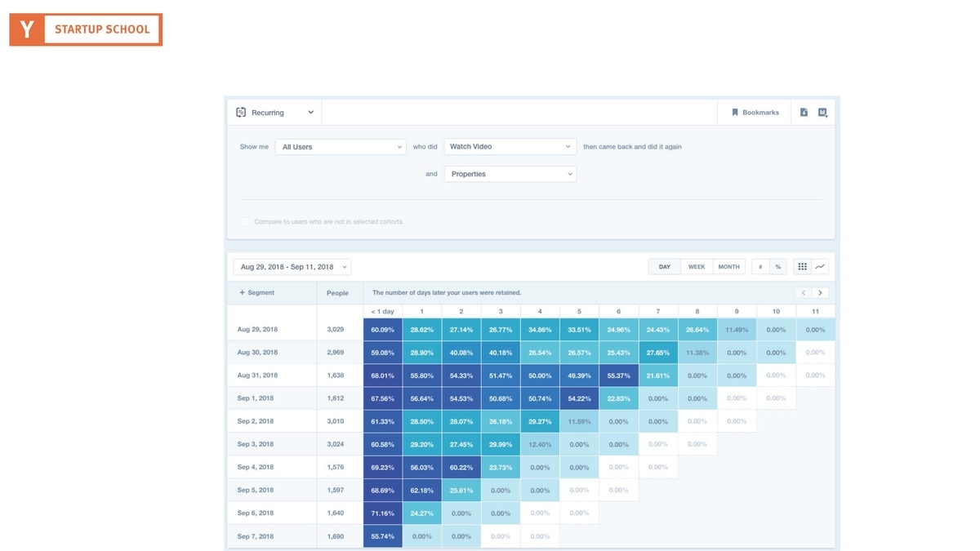Click the 22.83% cell for Sep 1
This screenshot has height=551, width=980.
pyautogui.click(x=619, y=398)
